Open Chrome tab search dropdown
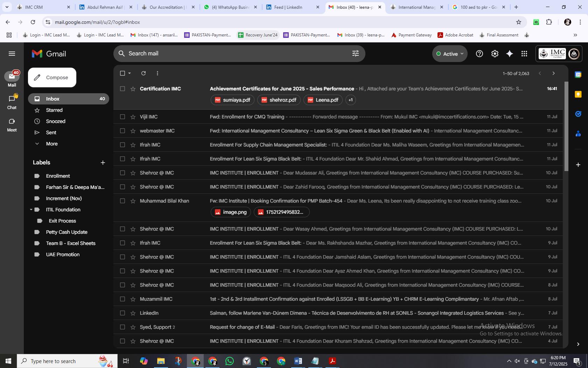 coord(7,7)
